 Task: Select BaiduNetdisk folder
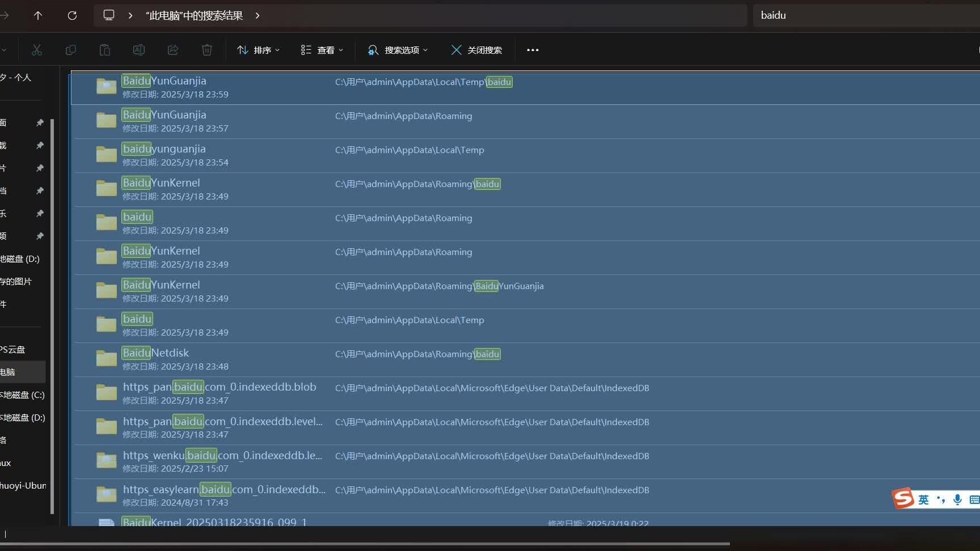[x=525, y=360]
